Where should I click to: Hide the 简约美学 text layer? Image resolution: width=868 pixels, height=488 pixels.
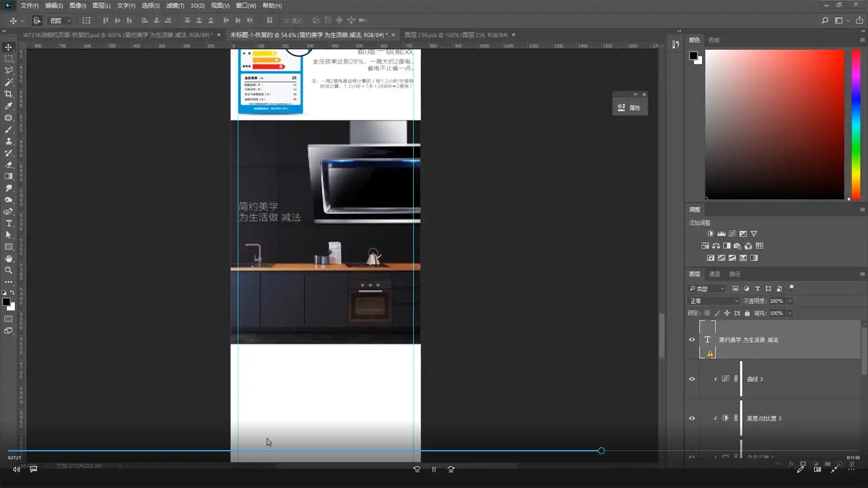click(x=692, y=340)
